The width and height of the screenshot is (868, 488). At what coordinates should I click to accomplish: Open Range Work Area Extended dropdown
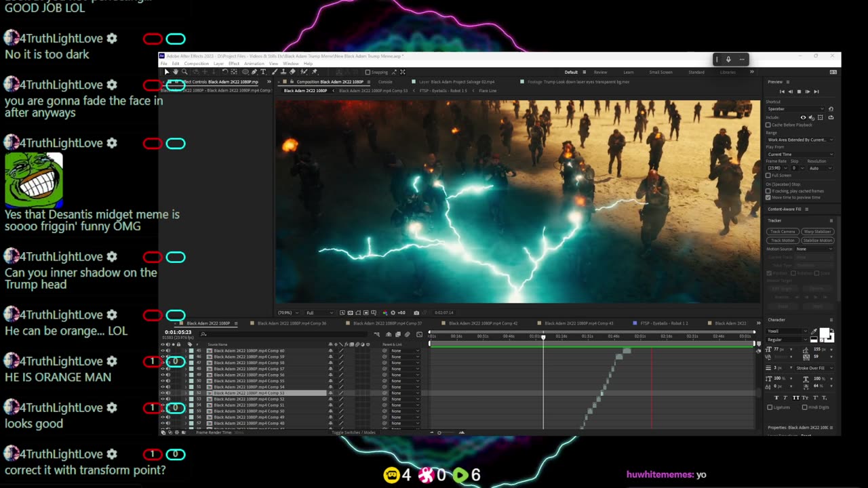(800, 140)
